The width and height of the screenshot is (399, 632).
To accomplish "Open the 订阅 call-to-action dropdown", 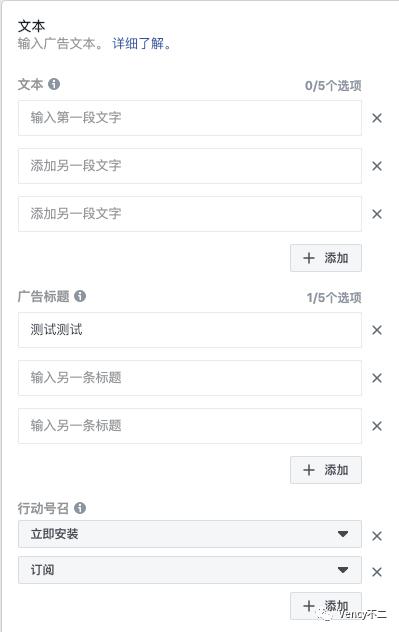I will (x=189, y=570).
